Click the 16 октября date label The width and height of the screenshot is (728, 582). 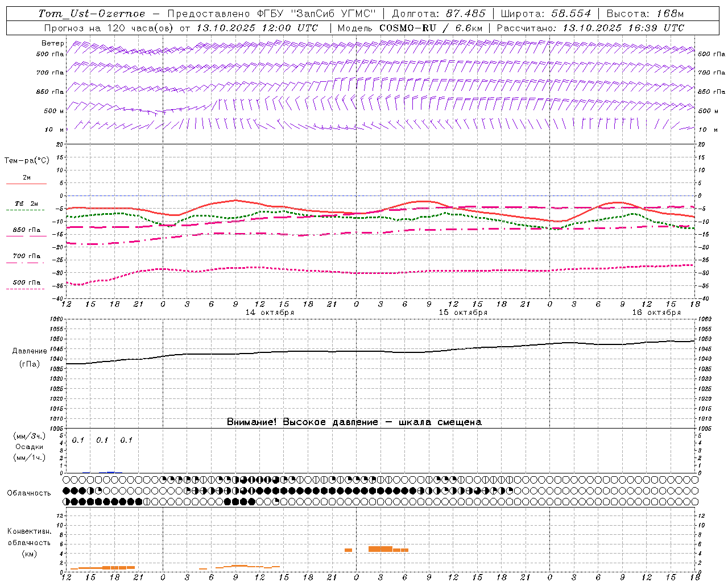[x=656, y=313]
